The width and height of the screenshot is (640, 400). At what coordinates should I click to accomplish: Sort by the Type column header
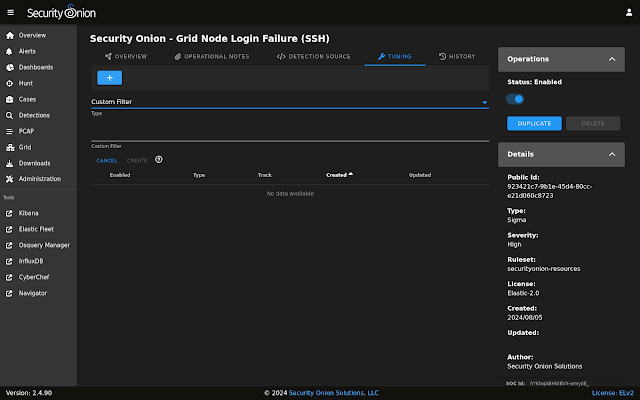coord(199,175)
